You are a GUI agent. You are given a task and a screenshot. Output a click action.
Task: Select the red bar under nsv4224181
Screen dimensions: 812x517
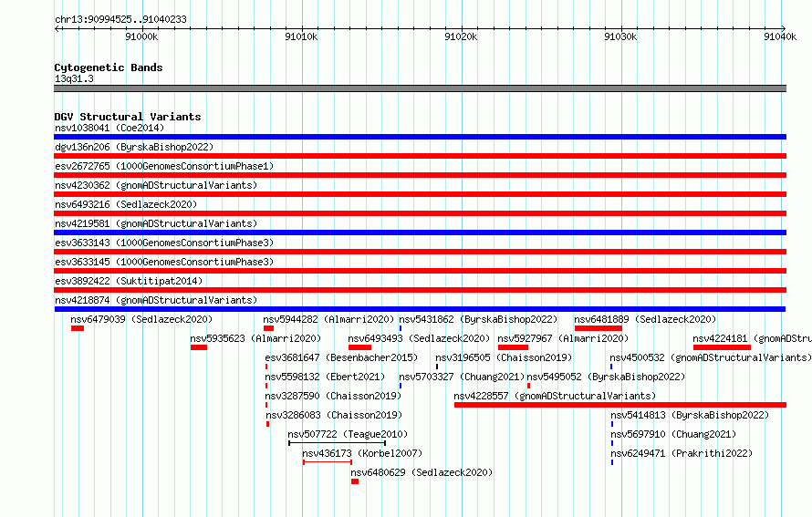[722, 347]
